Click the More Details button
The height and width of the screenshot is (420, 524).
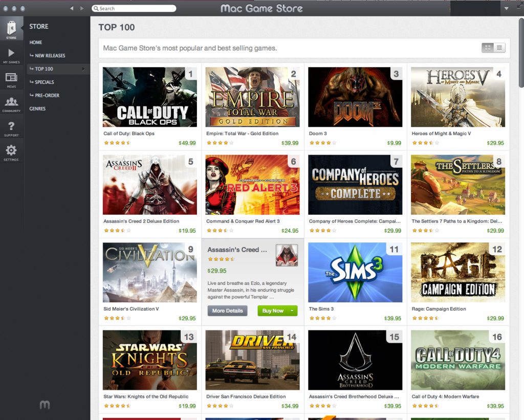point(227,311)
